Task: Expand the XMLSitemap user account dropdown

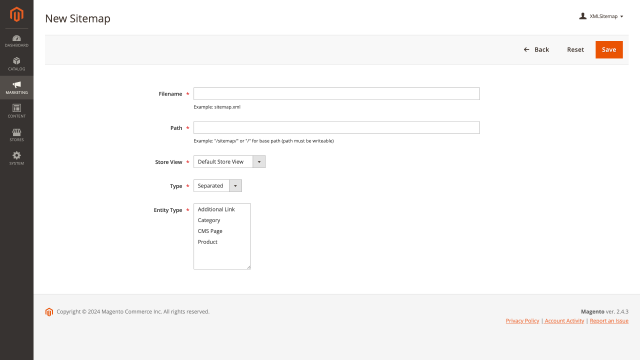Action: 601,16
